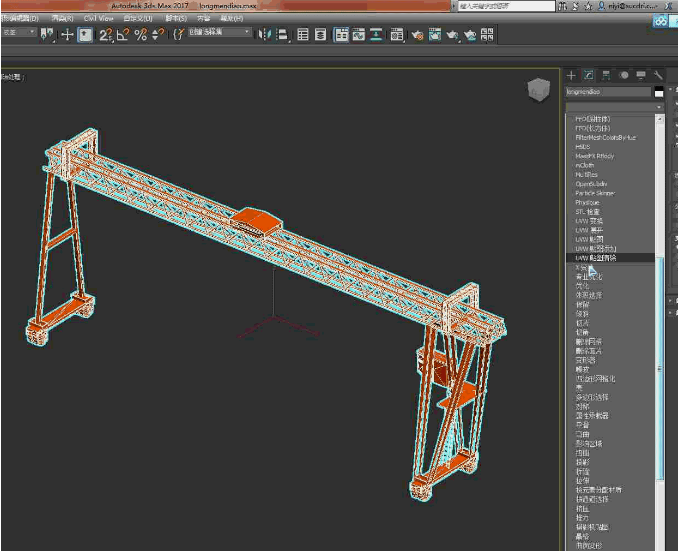Open the user sign-in account dropdown
The height and width of the screenshot is (555, 688).
click(628, 6)
